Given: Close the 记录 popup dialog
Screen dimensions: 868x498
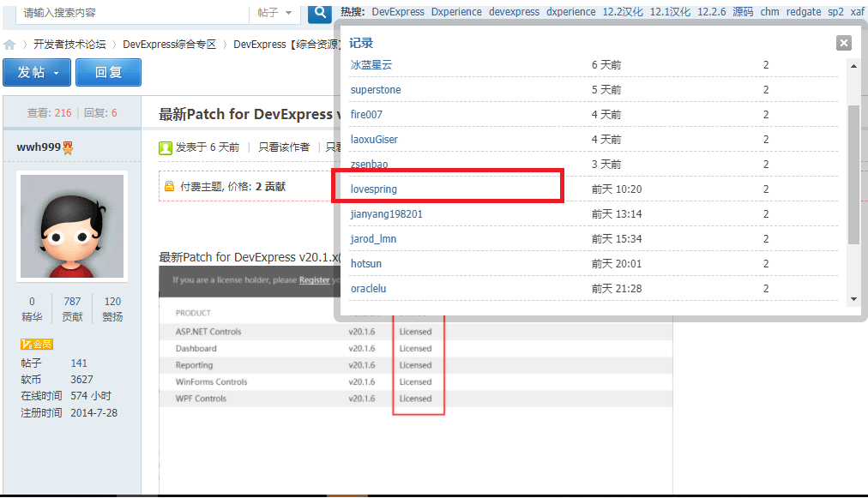Looking at the screenshot, I should point(844,43).
